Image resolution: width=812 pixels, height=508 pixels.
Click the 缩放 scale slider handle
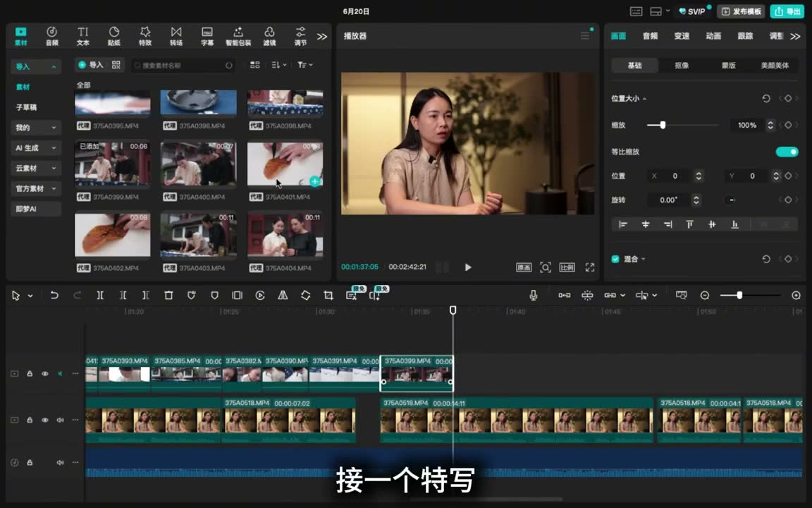pos(663,125)
